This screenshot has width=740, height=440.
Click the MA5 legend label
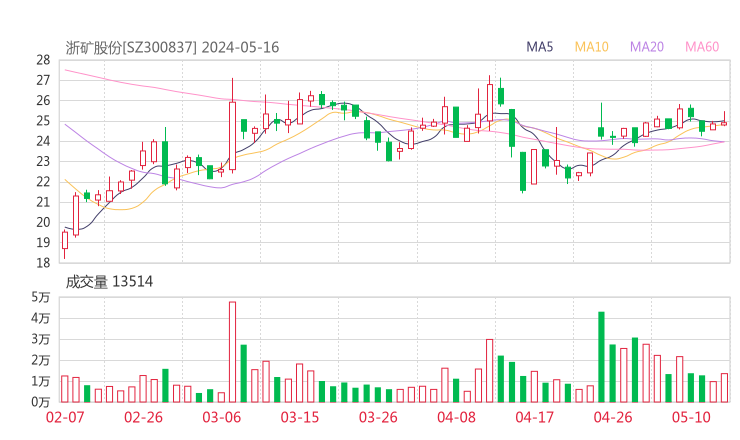click(539, 47)
